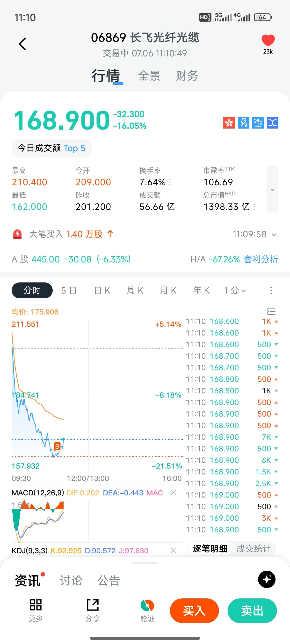This screenshot has height=644, width=290.
Task: Open chart three-dot more options
Action: point(271,290)
